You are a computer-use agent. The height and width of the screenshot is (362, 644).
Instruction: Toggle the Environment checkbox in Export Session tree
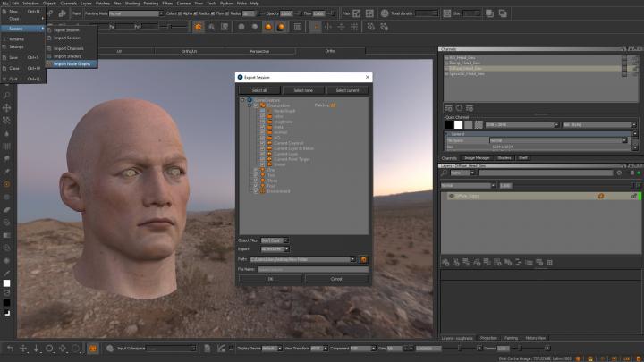(255, 192)
